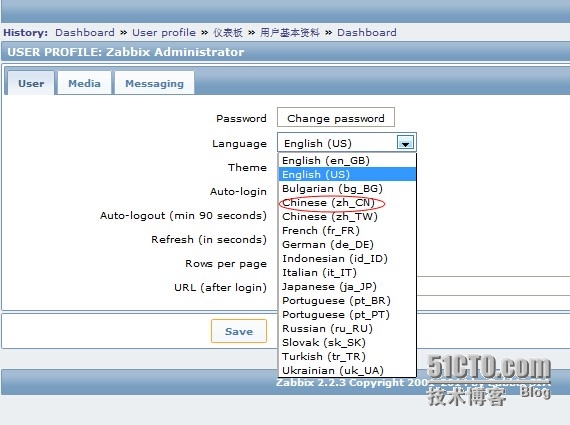Choose Portuguese (pt_BR) language

coord(347,300)
